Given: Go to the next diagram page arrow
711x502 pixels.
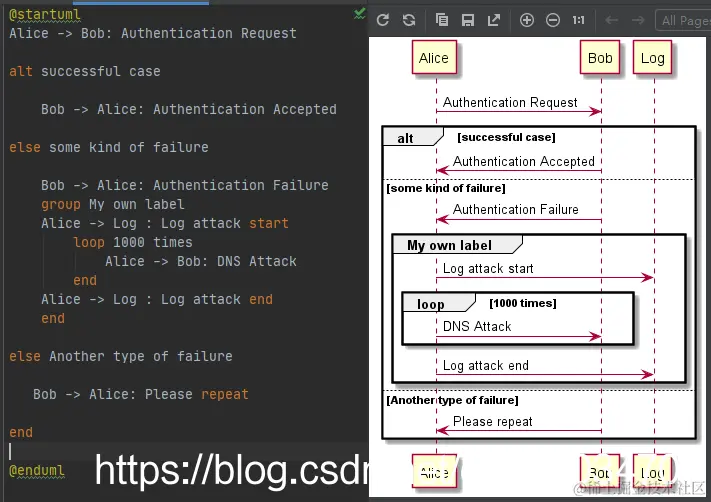Looking at the screenshot, I should coord(638,20).
